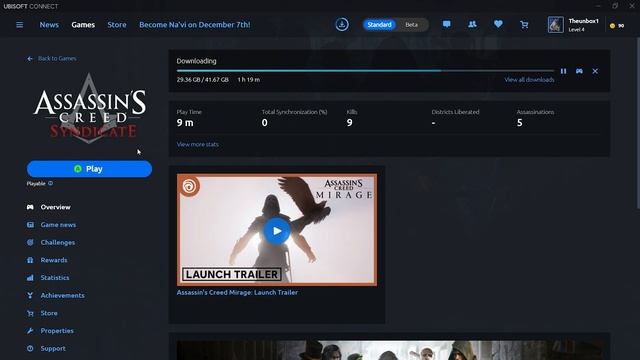Open the Theunbox1 profile avatar
This screenshot has height=360, width=640.
point(556,25)
